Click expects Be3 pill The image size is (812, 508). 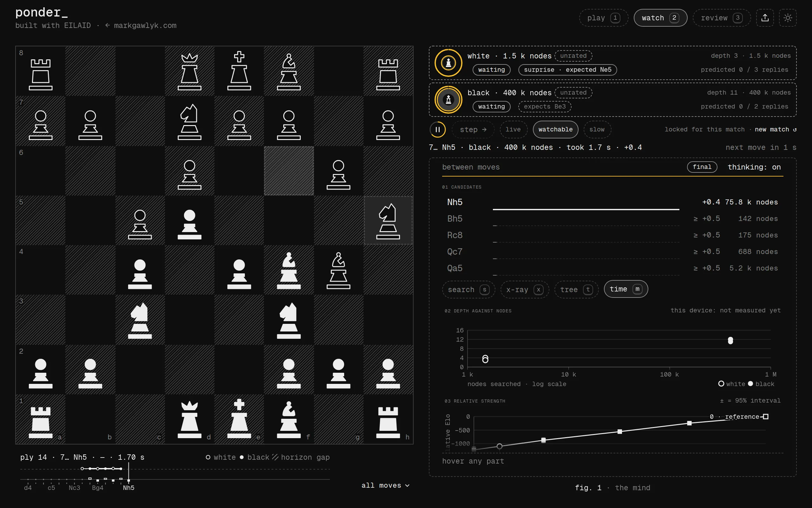(545, 106)
